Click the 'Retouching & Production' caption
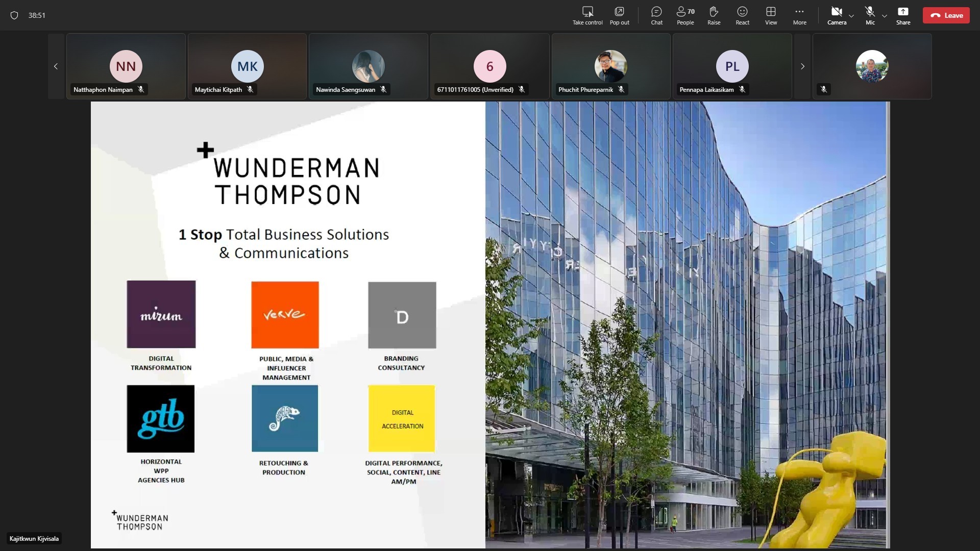The height and width of the screenshot is (551, 980). click(x=284, y=468)
